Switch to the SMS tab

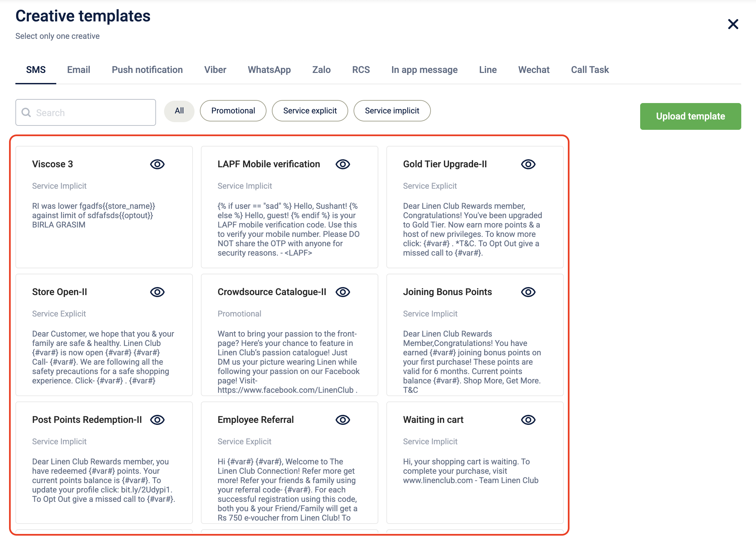tap(36, 70)
